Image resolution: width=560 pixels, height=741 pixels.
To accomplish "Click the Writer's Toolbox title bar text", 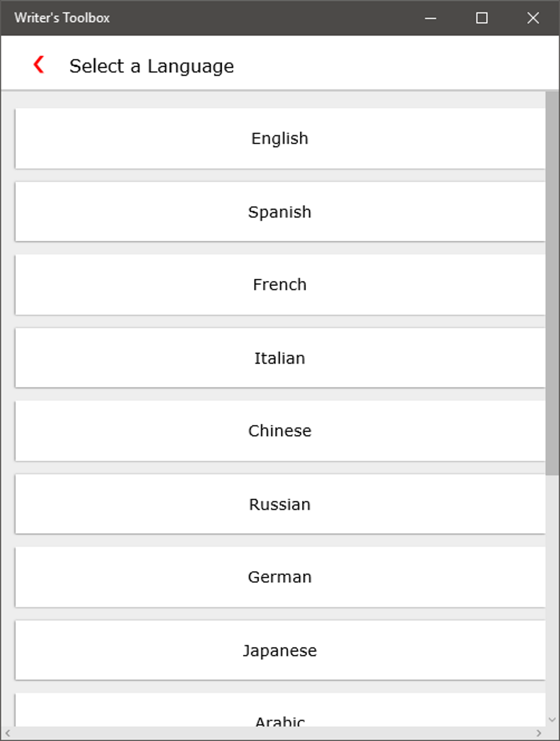I will pyautogui.click(x=62, y=18).
